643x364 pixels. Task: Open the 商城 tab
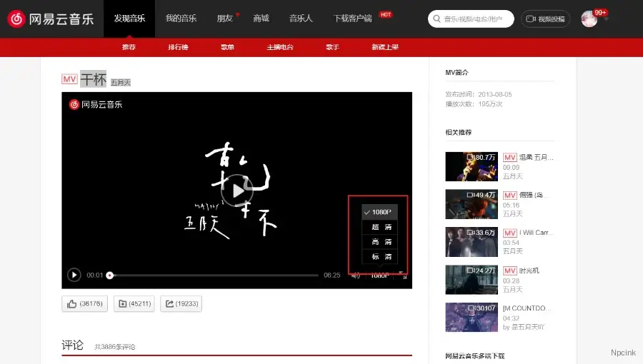coord(261,19)
